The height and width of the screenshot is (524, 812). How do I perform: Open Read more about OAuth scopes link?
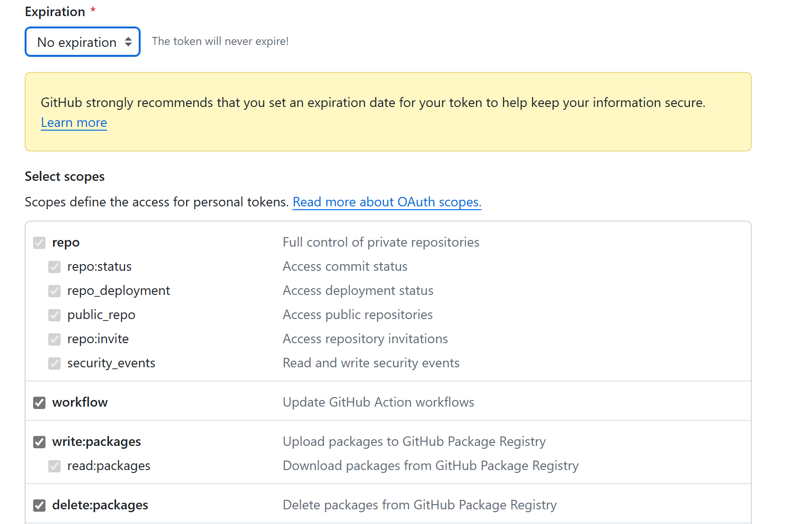(387, 202)
